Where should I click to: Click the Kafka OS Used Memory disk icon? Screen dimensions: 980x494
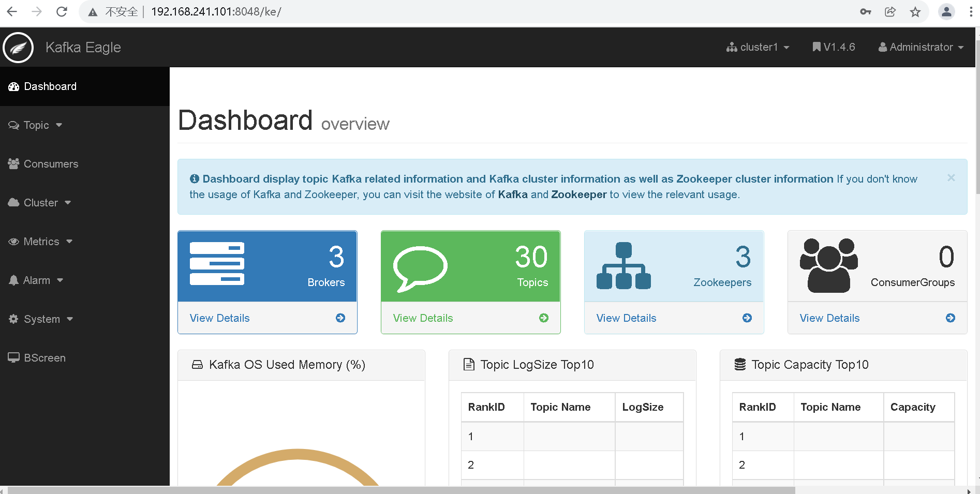click(197, 365)
